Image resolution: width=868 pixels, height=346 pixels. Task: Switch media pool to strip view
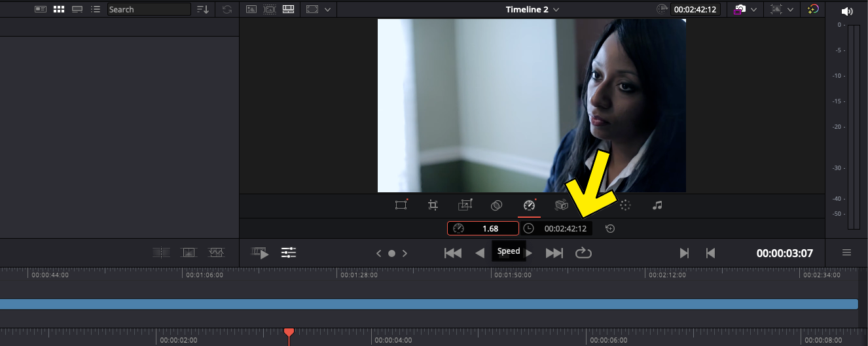click(x=77, y=9)
